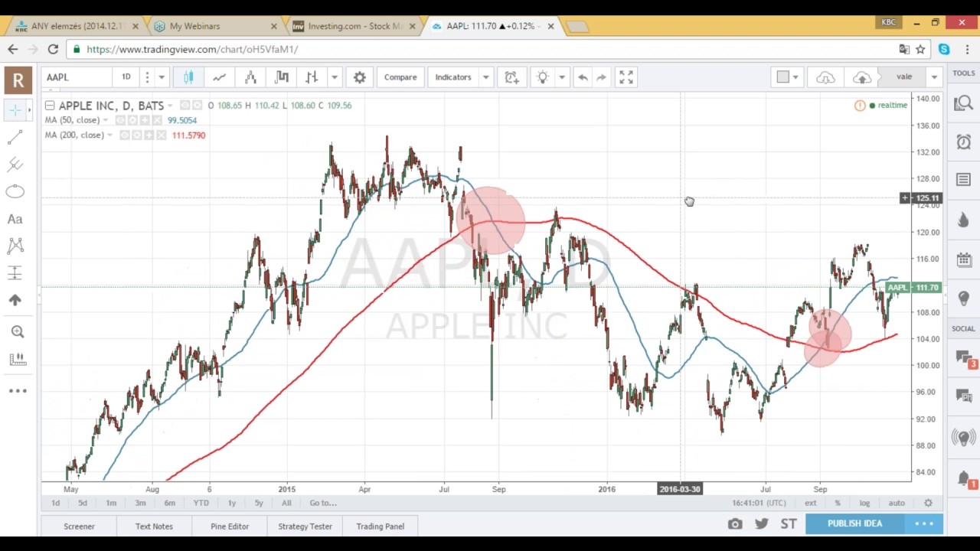The height and width of the screenshot is (551, 980).
Task: Open chart properties gear icon
Action: click(x=360, y=77)
